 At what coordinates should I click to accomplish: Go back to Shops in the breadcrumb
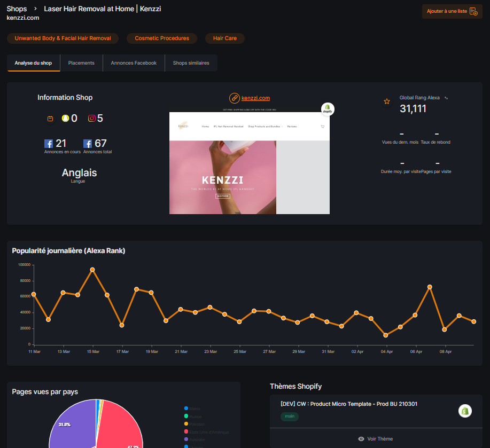click(x=17, y=9)
